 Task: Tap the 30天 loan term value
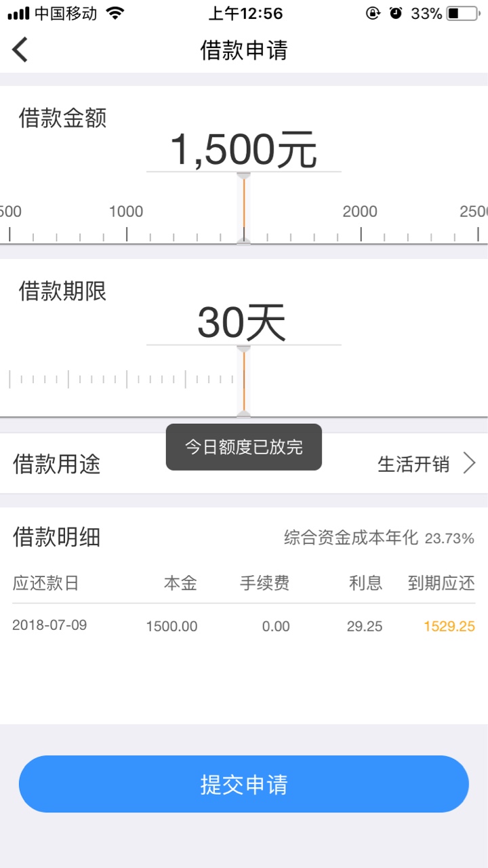[x=243, y=323]
